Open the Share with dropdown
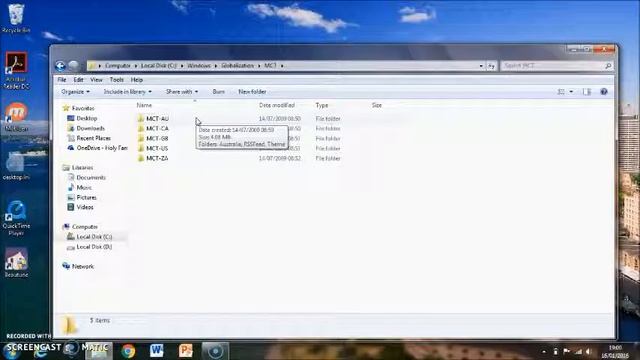This screenshot has width=640, height=360. tap(182, 92)
